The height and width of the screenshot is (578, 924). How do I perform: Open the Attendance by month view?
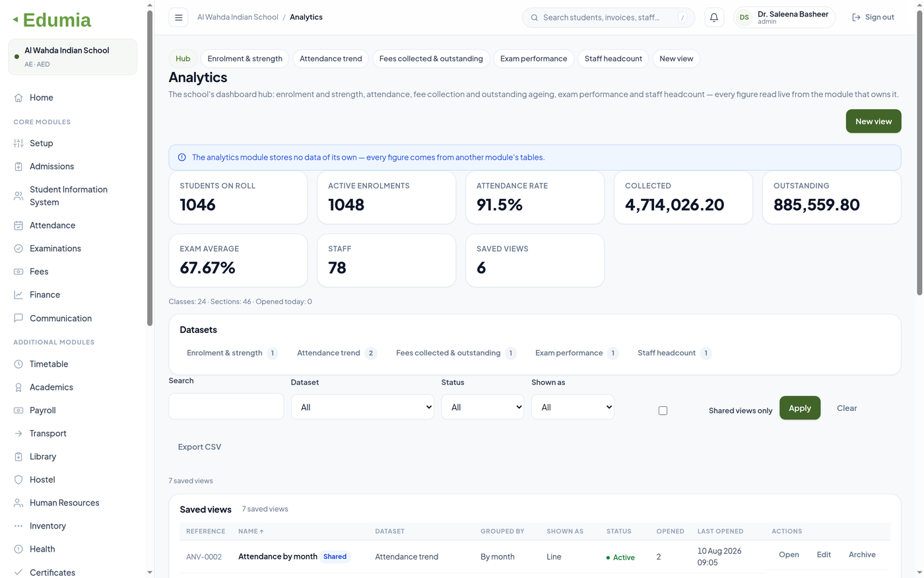(x=789, y=555)
